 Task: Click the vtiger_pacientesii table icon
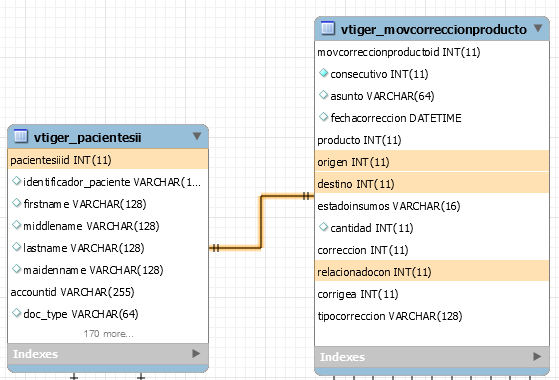coord(21,136)
